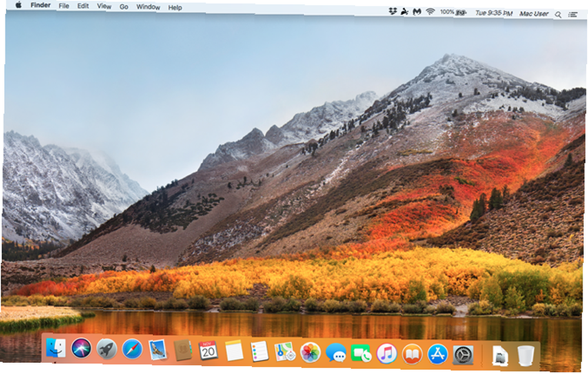Launch Maps from the Dock
588x374 pixels.
[x=285, y=352]
